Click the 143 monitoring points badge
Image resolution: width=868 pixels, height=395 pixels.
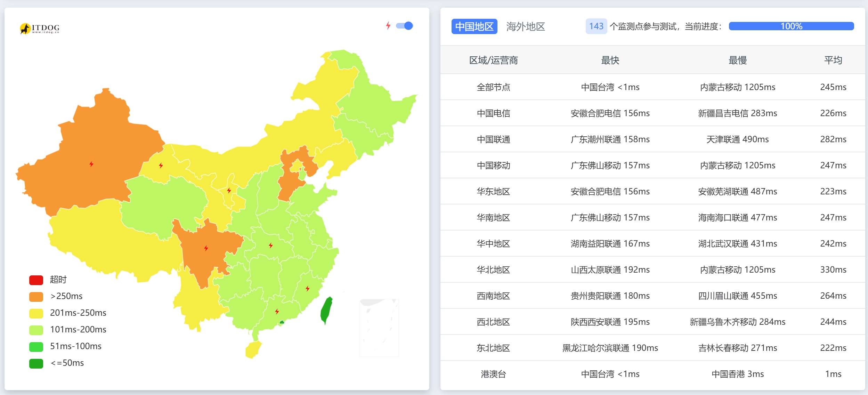[596, 26]
